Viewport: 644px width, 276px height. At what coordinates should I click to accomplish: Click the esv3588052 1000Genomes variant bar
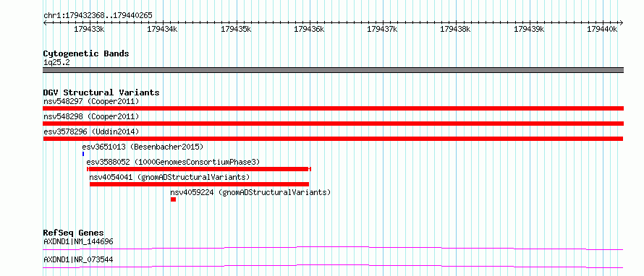(199, 169)
